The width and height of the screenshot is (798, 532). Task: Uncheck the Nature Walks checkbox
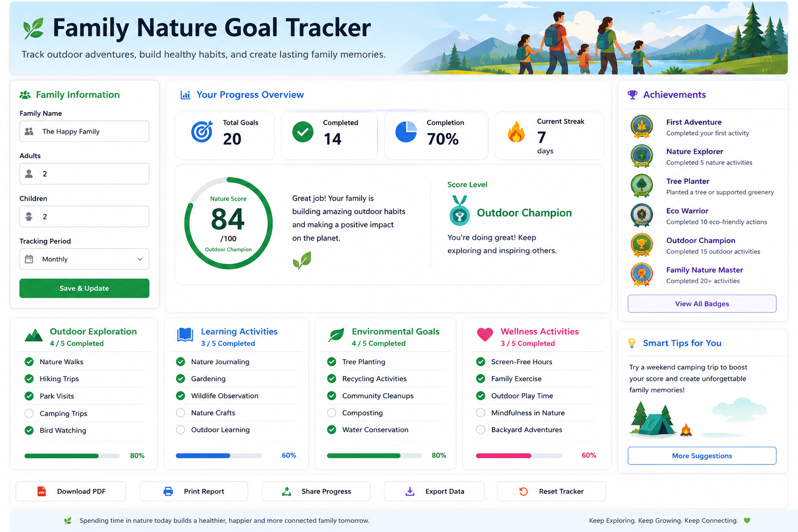(29, 362)
